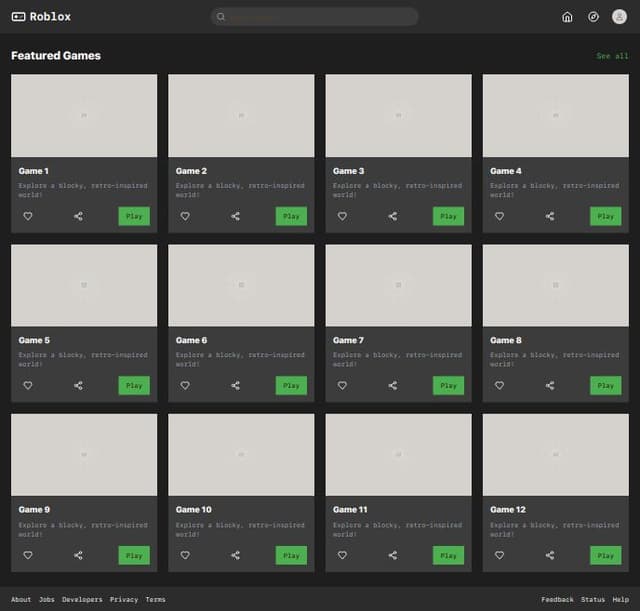
Task: Open the Developers footer link
Action: point(82,600)
